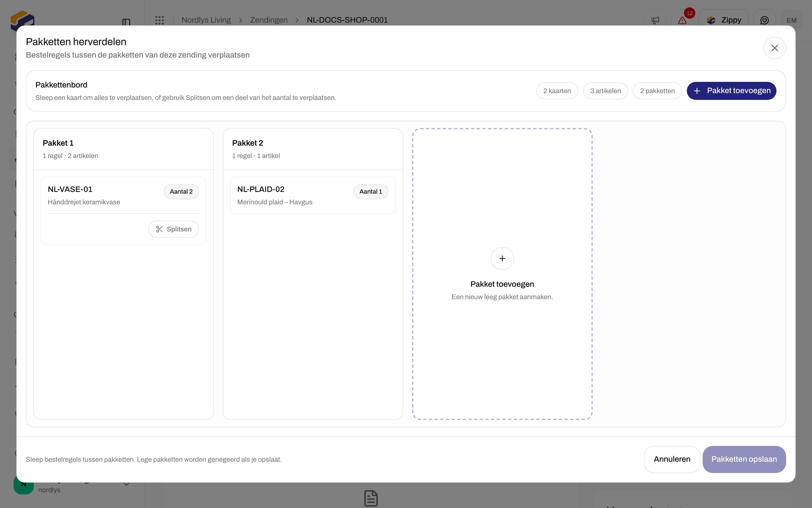The image size is (812, 508).
Task: Close the Pakketten herverdelen dialog
Action: pos(774,48)
